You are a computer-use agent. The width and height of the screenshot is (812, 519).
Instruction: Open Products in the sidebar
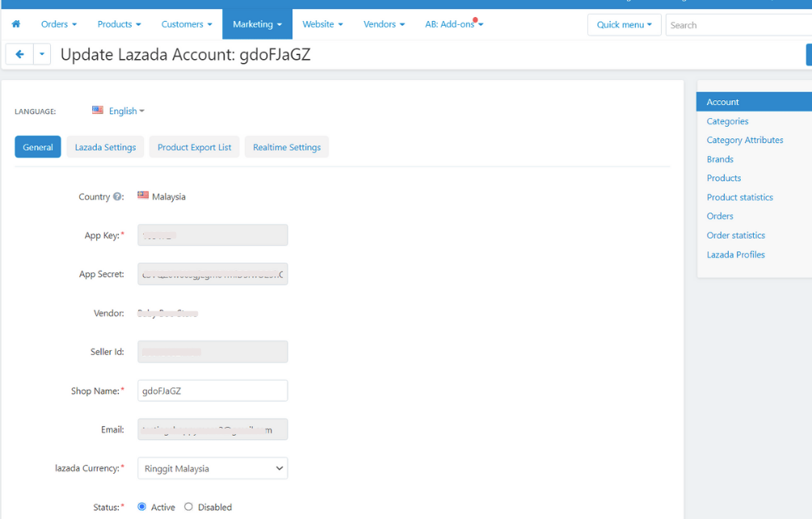click(x=723, y=178)
